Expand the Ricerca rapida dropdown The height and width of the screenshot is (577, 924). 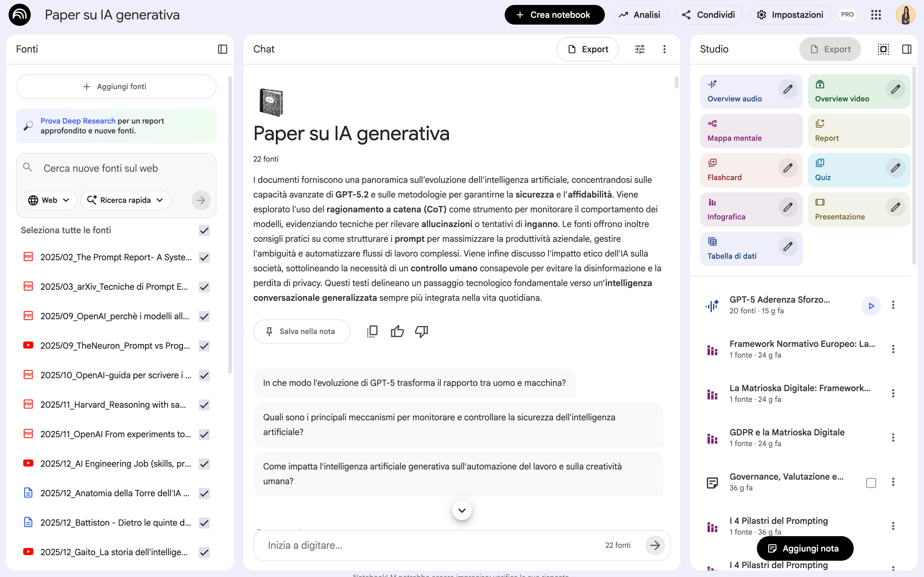[126, 200]
